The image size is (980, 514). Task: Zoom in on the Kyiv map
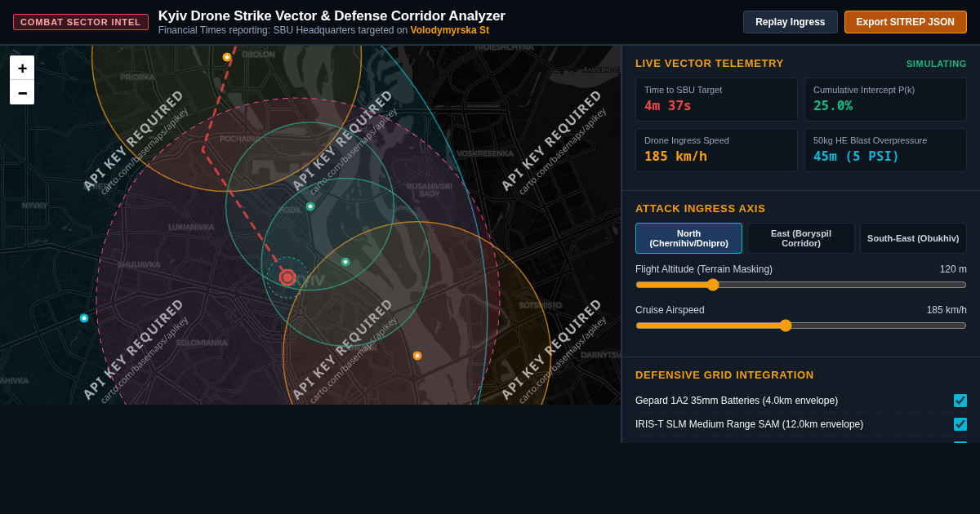point(22,68)
